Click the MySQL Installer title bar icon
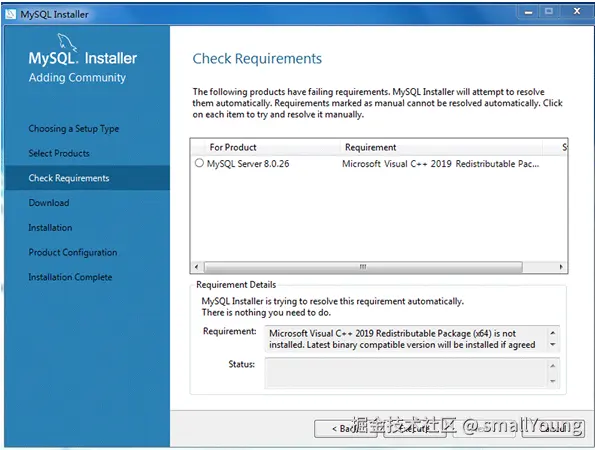This screenshot has height=450, width=595. point(11,14)
